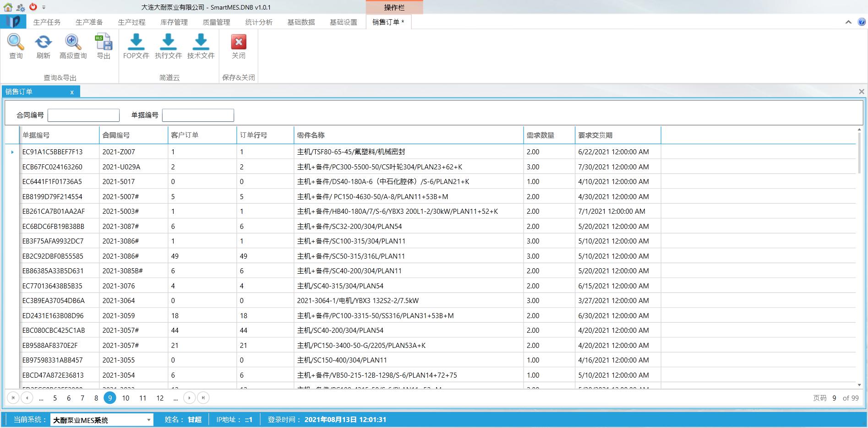The width and height of the screenshot is (868, 428).
Task: Go to page 10
Action: coord(126,398)
